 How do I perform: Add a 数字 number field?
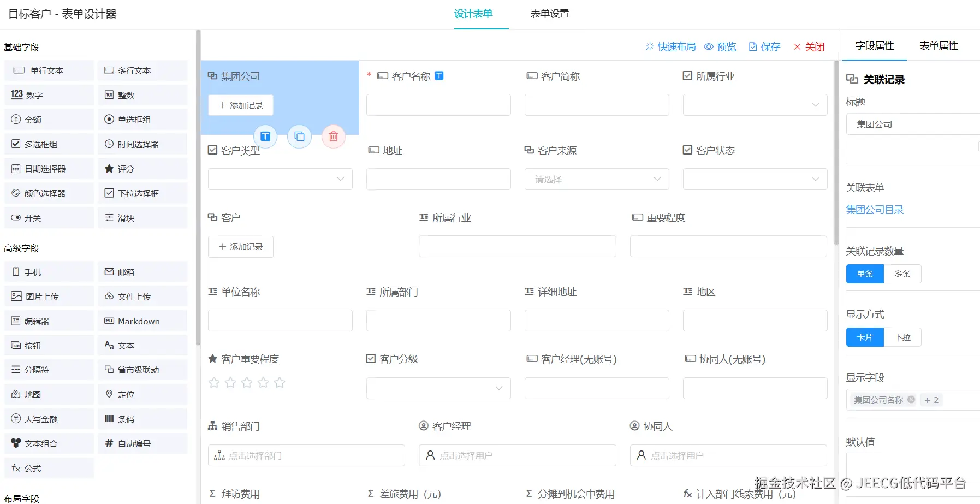pos(49,95)
